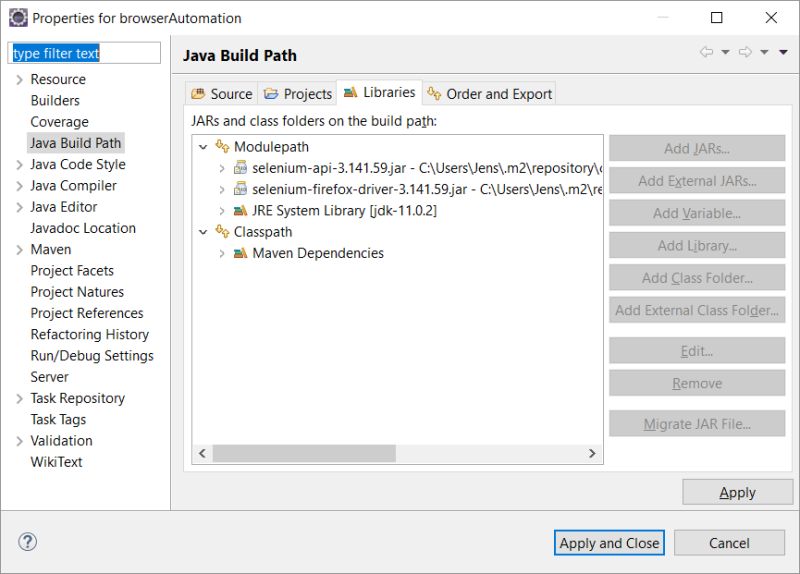
Task: Click Add Variable button
Action: 697,213
